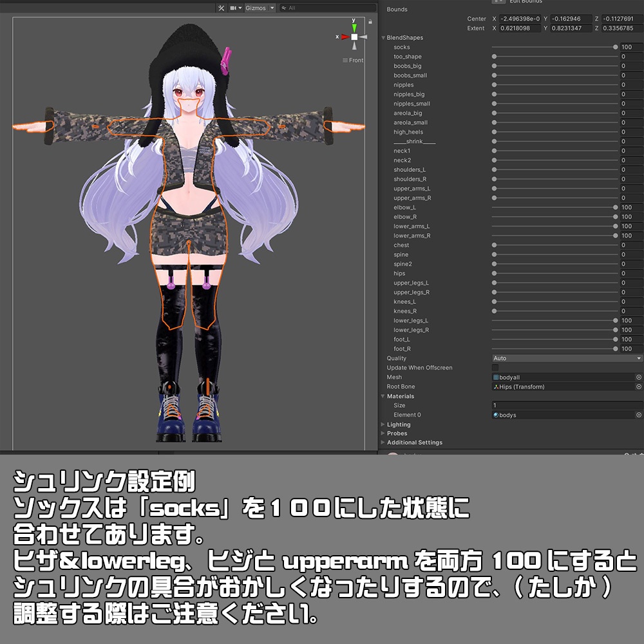This screenshot has height=644, width=644.
Task: Open the scene tools wrench icon
Action: click(221, 8)
